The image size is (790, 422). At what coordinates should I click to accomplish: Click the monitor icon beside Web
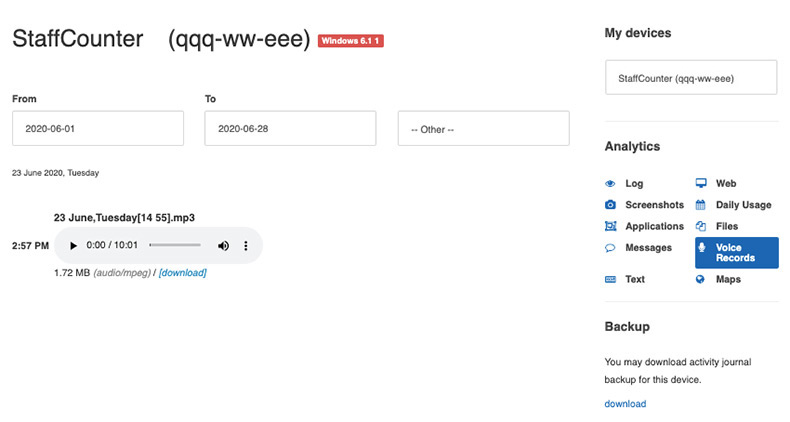click(701, 183)
